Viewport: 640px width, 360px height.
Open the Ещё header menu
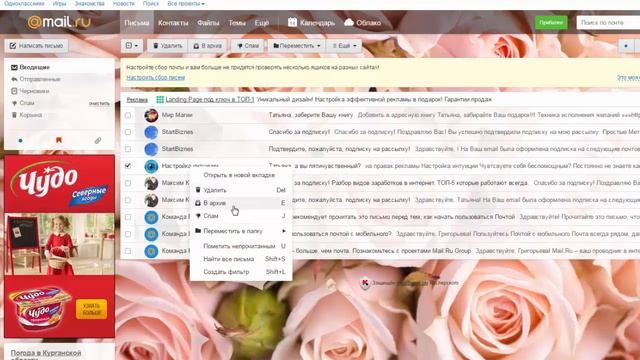262,22
